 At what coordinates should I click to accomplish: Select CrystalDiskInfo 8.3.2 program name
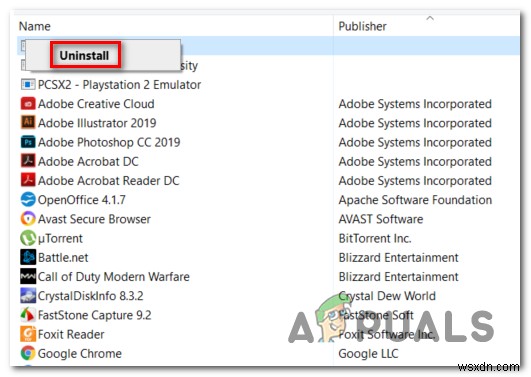pyautogui.click(x=91, y=296)
